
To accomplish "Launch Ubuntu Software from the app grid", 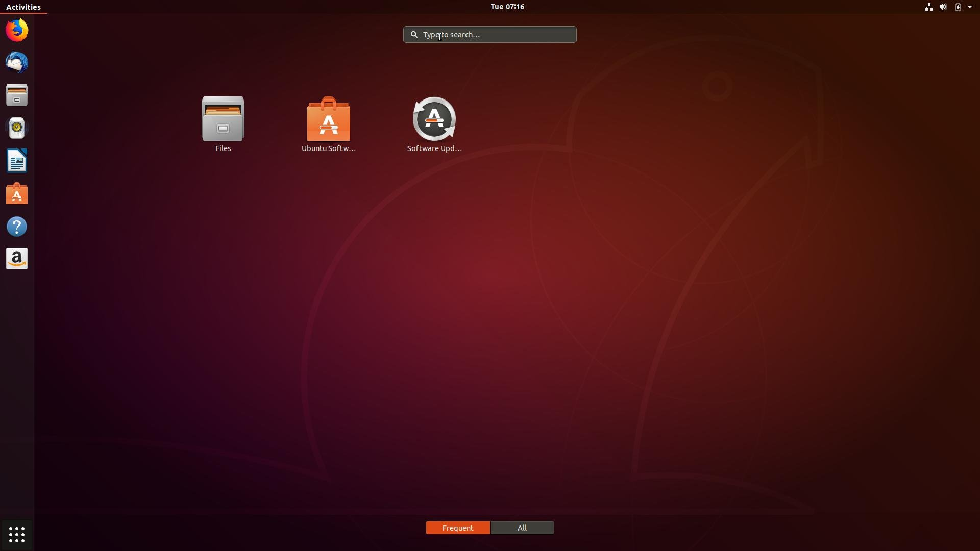I will [x=329, y=124].
